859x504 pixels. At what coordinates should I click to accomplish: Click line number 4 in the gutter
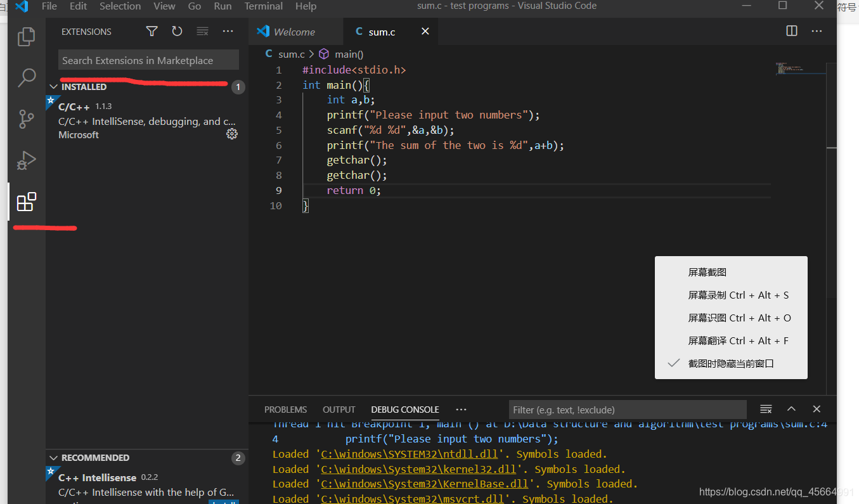tap(279, 115)
